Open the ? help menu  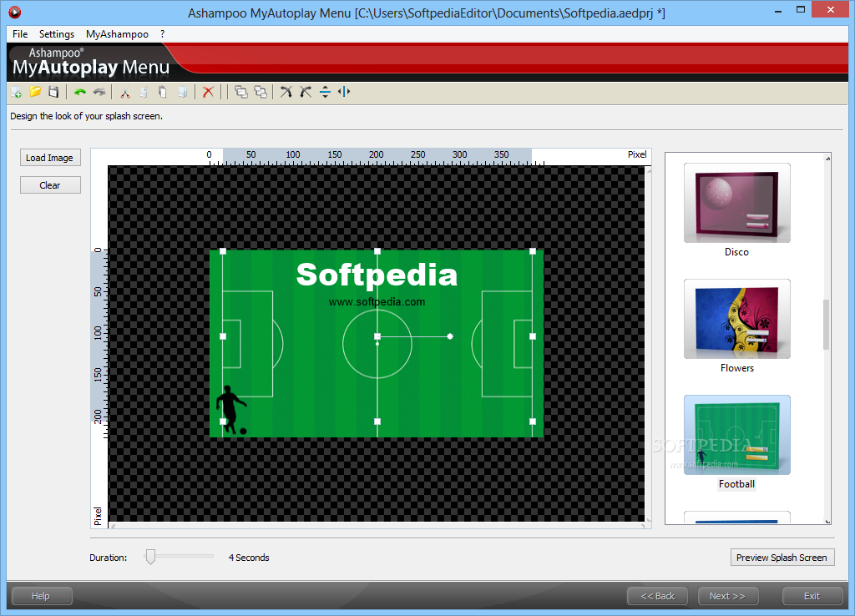click(x=163, y=33)
